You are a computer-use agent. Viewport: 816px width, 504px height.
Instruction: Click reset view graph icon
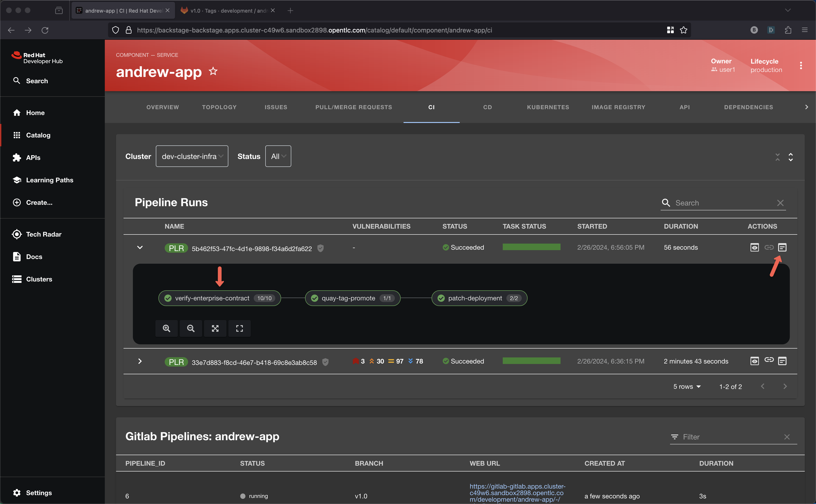pyautogui.click(x=240, y=328)
